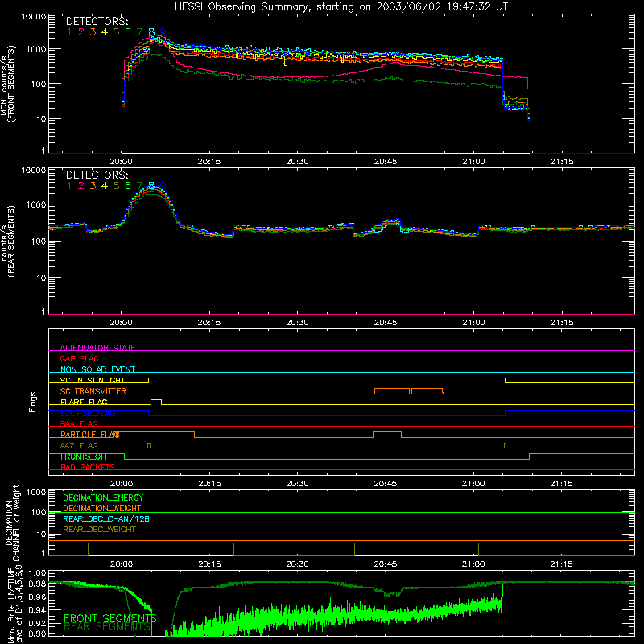Select the PARTICLE_FLAG label
Viewport: 644px width, 644px height.
point(90,434)
